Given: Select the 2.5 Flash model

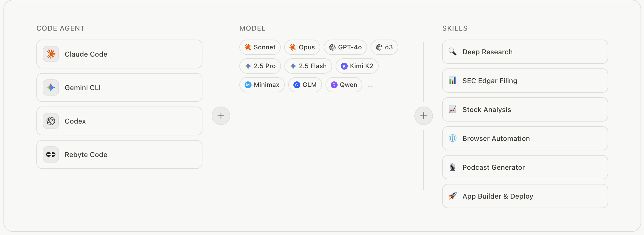Looking at the screenshot, I should [308, 66].
